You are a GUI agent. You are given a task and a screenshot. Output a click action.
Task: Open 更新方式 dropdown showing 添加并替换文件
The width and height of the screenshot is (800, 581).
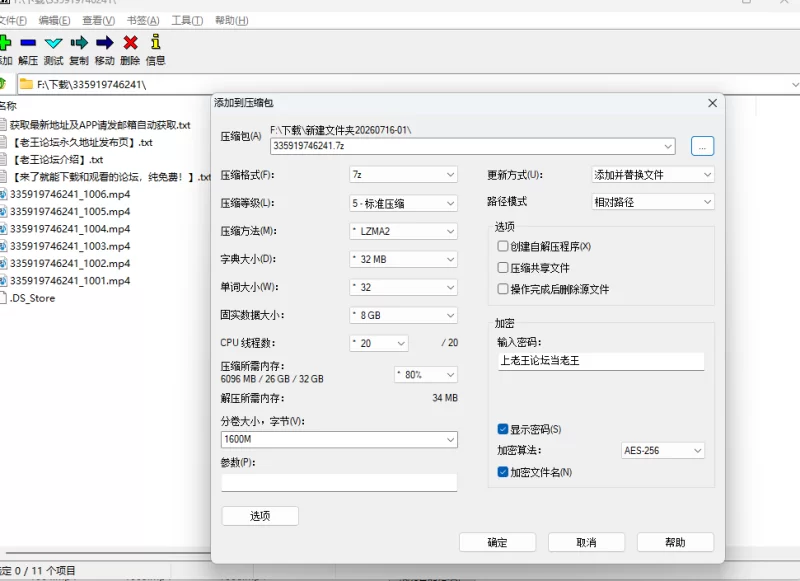[653, 175]
